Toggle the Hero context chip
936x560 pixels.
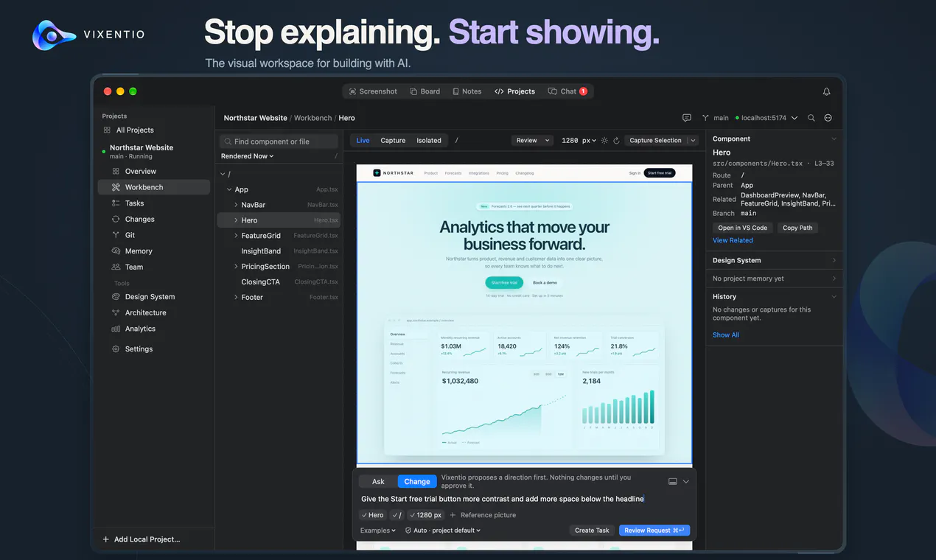373,515
